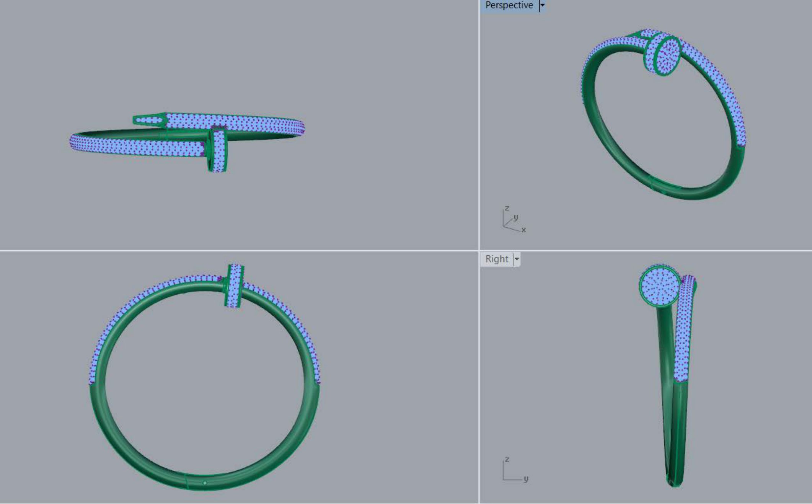
Task: Click the horizontal divider between left viewports
Action: (x=239, y=251)
